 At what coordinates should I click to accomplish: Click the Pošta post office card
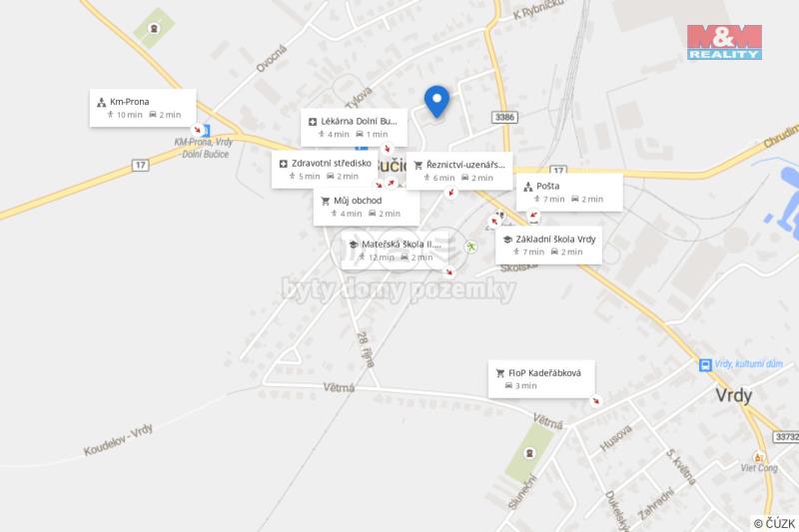(569, 192)
